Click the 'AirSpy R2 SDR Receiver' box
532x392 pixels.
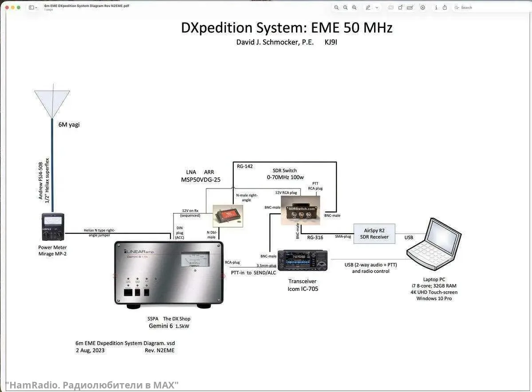click(x=374, y=234)
